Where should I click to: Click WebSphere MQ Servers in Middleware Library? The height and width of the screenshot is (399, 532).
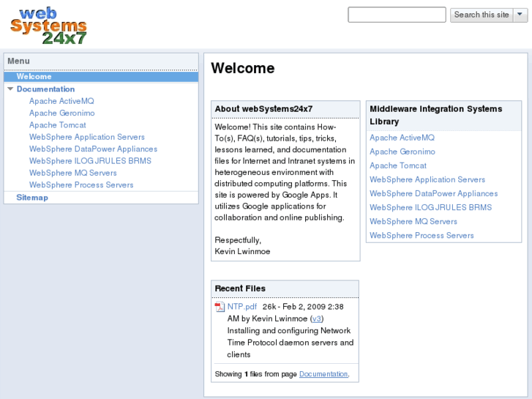[413, 221]
